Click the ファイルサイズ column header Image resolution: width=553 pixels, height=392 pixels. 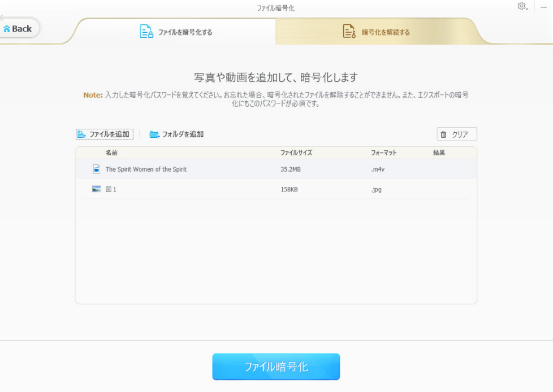296,153
